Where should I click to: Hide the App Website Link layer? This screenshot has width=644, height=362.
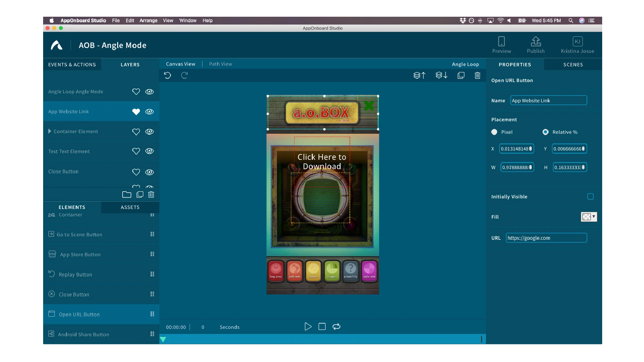[x=149, y=112]
